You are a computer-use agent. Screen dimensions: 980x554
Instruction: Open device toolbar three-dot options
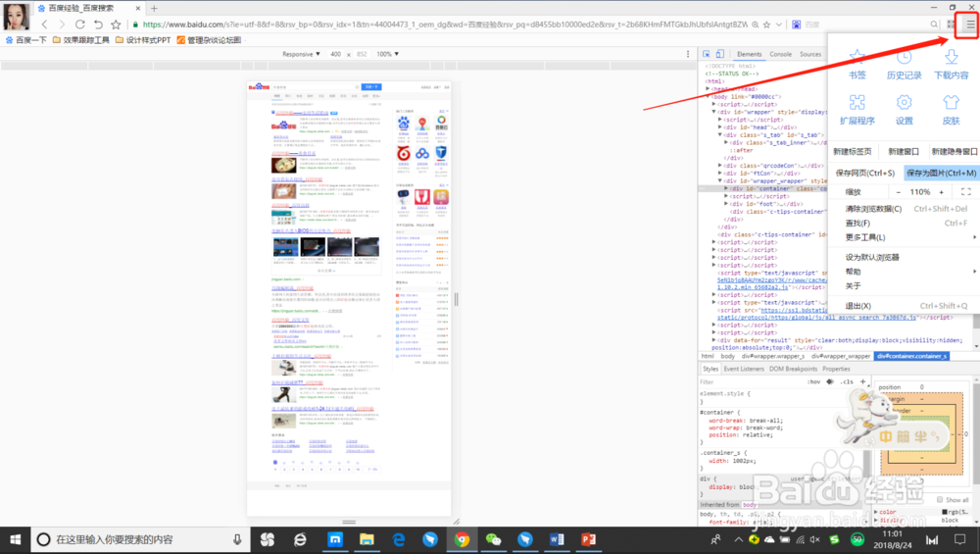(x=688, y=54)
